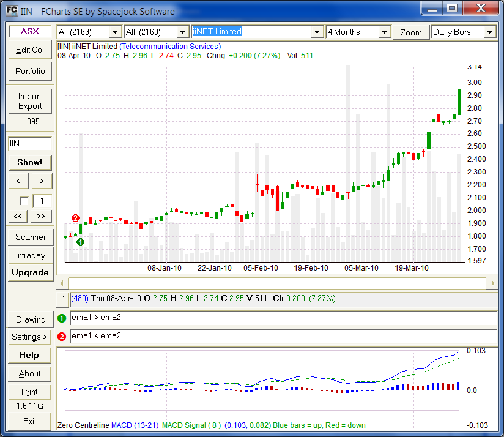The image size is (504, 437).
Task: Click the Chng: +0.200 (7.27%) header value
Action: point(243,56)
